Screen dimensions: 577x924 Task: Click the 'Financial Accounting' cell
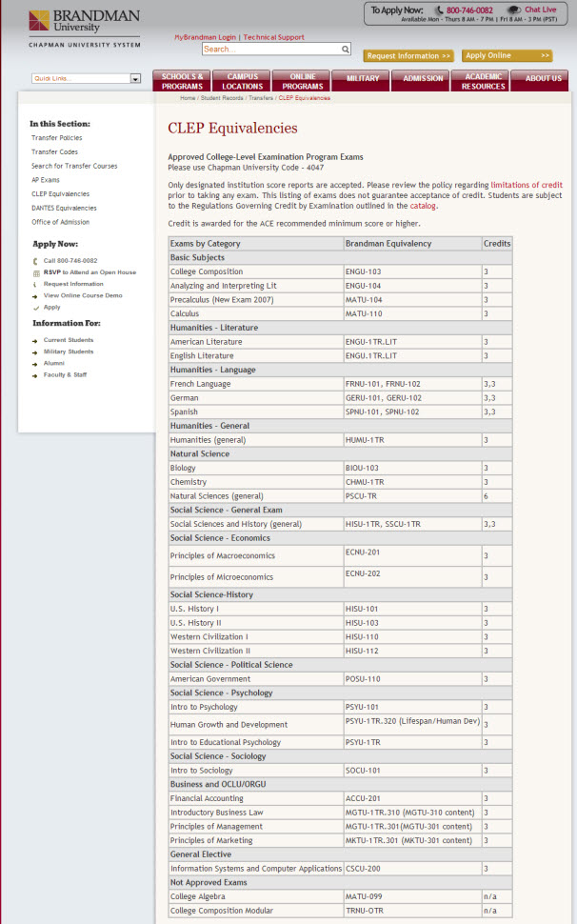255,798
